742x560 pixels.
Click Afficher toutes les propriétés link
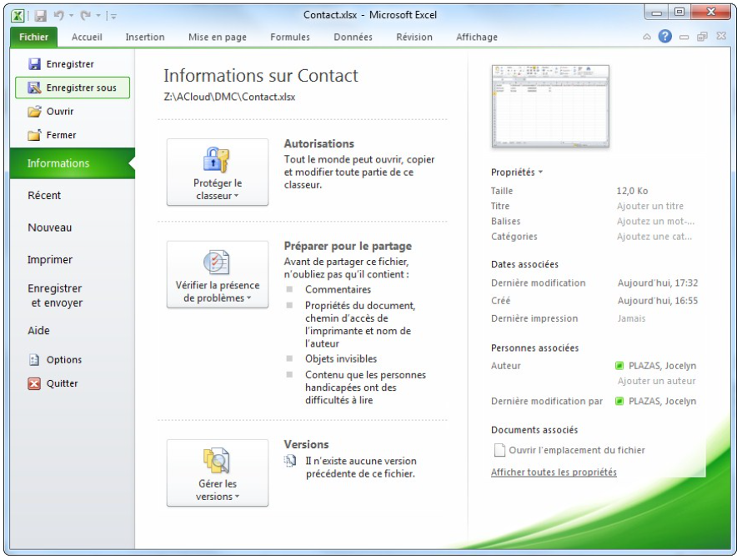[554, 472]
